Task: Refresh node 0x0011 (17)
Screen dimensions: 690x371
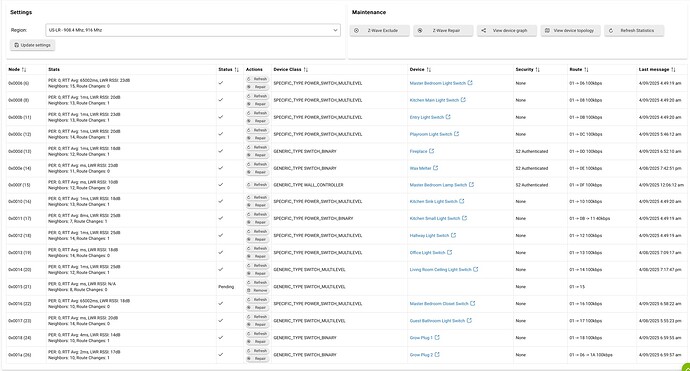Action: point(257,214)
